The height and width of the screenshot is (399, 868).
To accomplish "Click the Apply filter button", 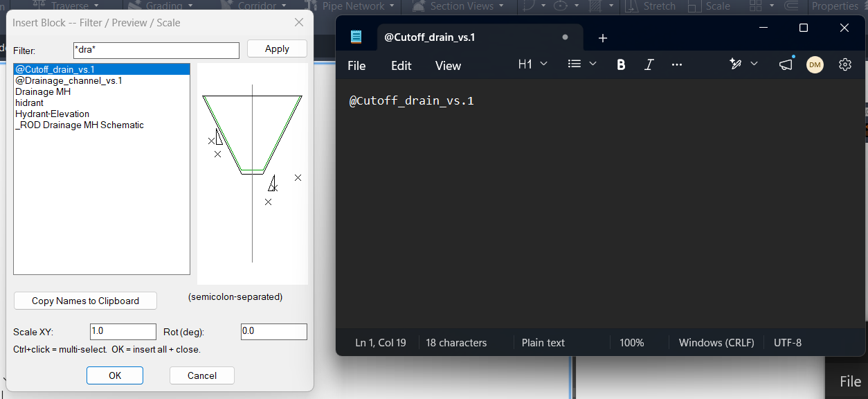I will pyautogui.click(x=277, y=49).
